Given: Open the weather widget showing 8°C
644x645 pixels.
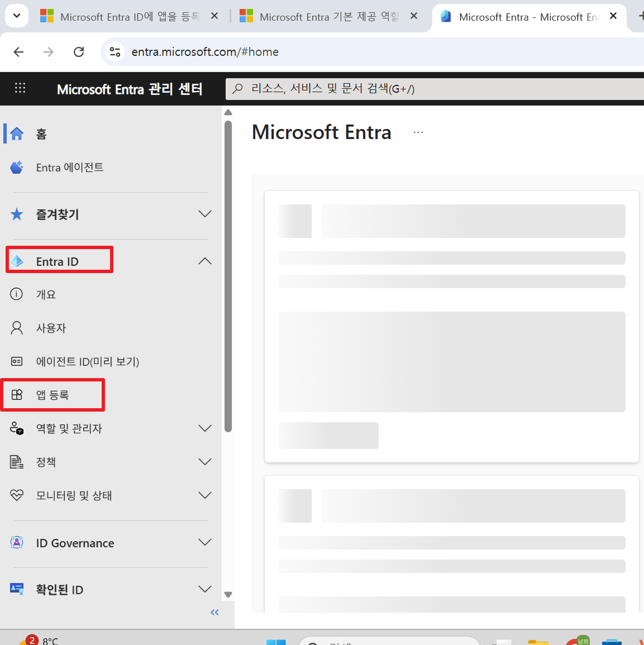Looking at the screenshot, I should coord(39,640).
